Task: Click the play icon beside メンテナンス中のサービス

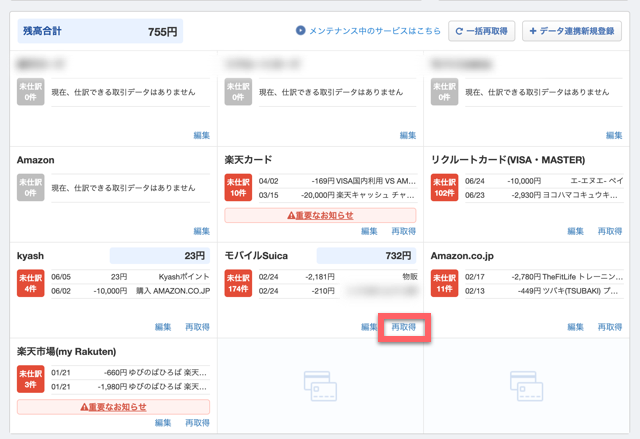Action: 300,31
